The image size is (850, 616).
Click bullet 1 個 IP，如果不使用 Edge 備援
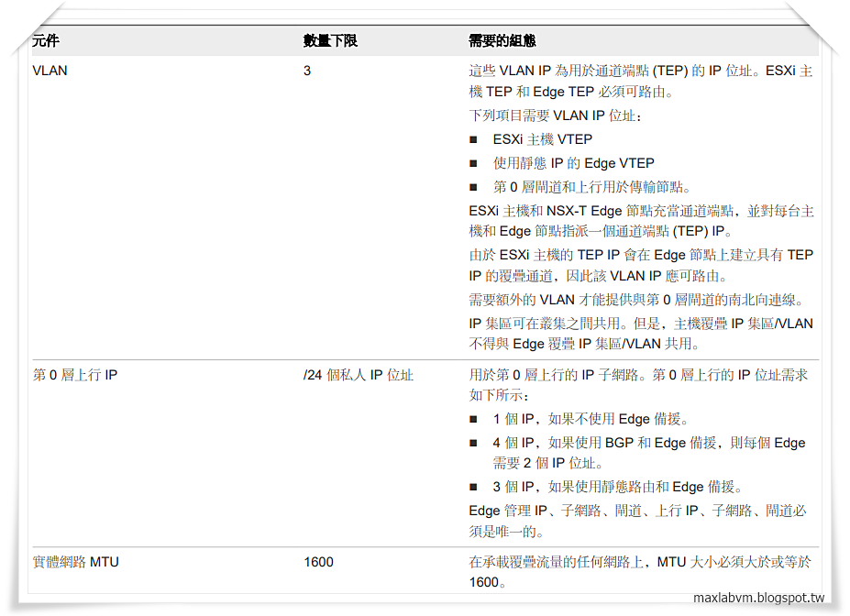[591, 419]
